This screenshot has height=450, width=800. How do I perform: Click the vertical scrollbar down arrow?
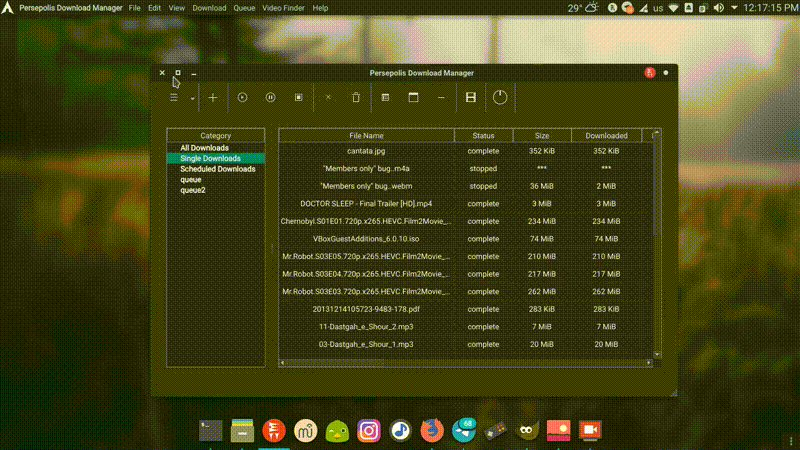657,355
